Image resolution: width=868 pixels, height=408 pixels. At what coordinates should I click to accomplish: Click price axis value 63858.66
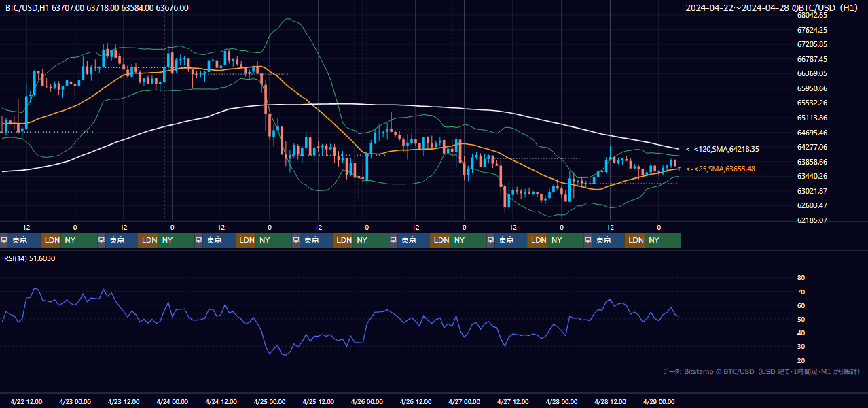coord(812,162)
